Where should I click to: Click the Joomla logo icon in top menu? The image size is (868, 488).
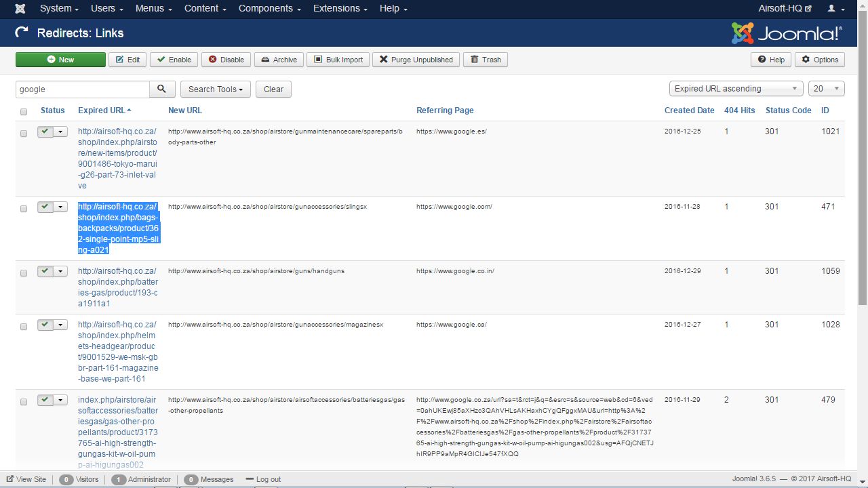(x=20, y=9)
